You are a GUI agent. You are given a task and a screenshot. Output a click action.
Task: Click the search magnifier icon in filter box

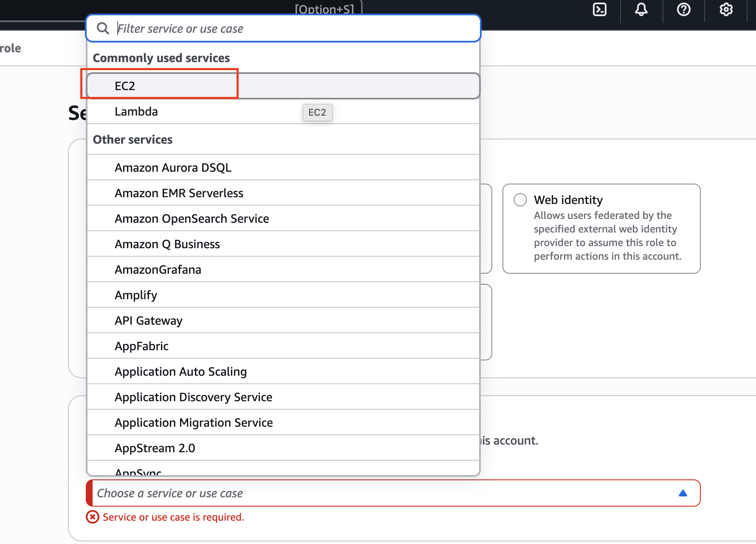(103, 28)
